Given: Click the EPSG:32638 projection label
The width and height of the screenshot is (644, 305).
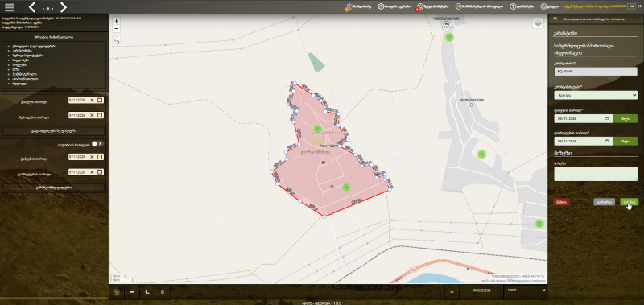Looking at the screenshot, I should coord(481,291).
